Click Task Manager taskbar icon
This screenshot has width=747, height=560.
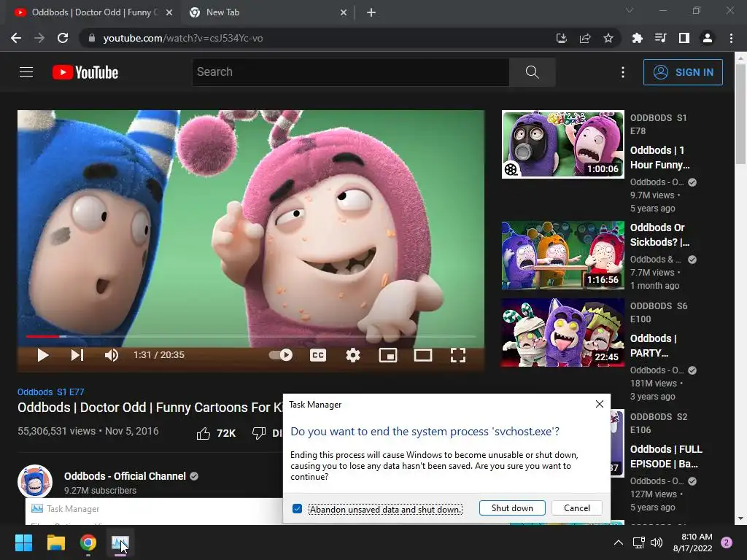[x=120, y=542]
